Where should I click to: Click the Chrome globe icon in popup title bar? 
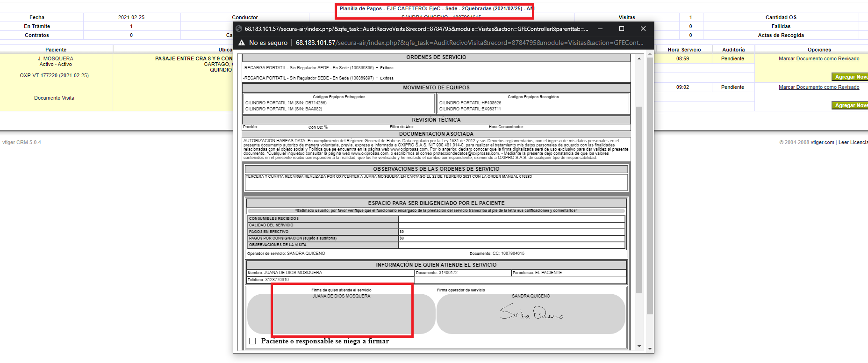tap(239, 29)
